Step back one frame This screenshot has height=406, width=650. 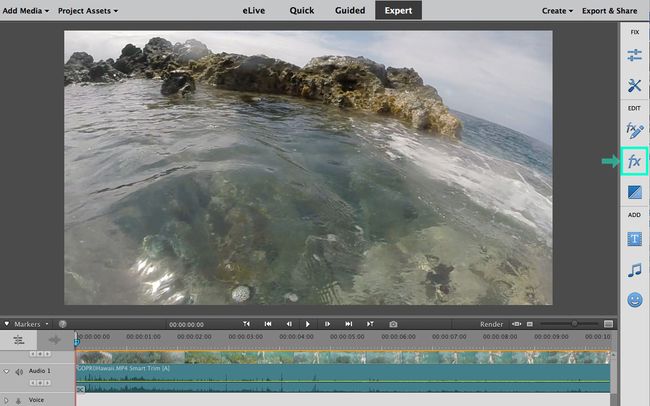coord(289,324)
